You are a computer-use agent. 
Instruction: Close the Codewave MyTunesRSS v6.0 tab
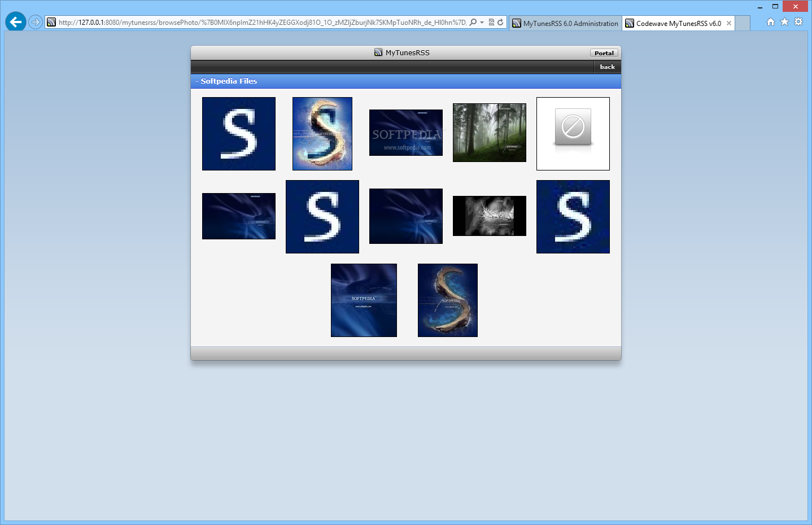click(x=729, y=23)
